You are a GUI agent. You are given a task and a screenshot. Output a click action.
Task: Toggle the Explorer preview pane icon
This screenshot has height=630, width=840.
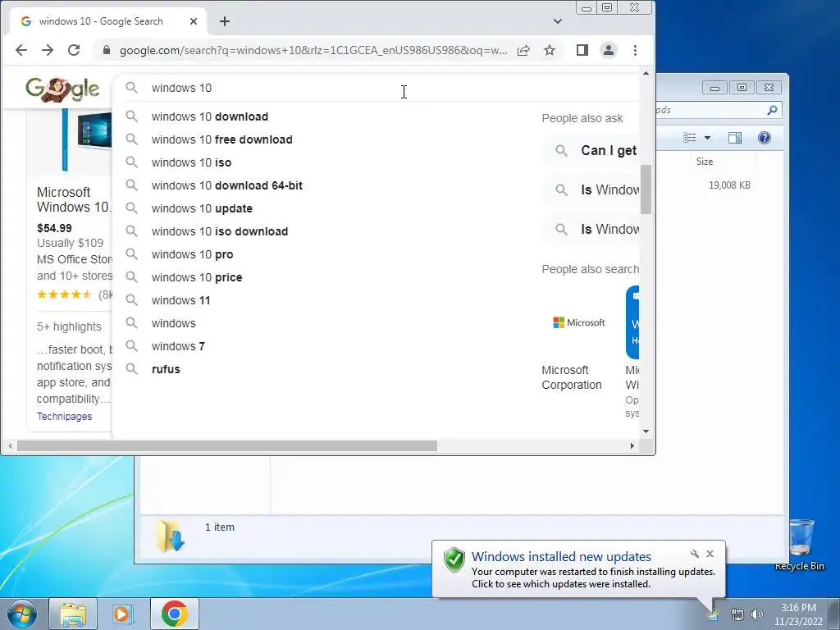click(735, 138)
